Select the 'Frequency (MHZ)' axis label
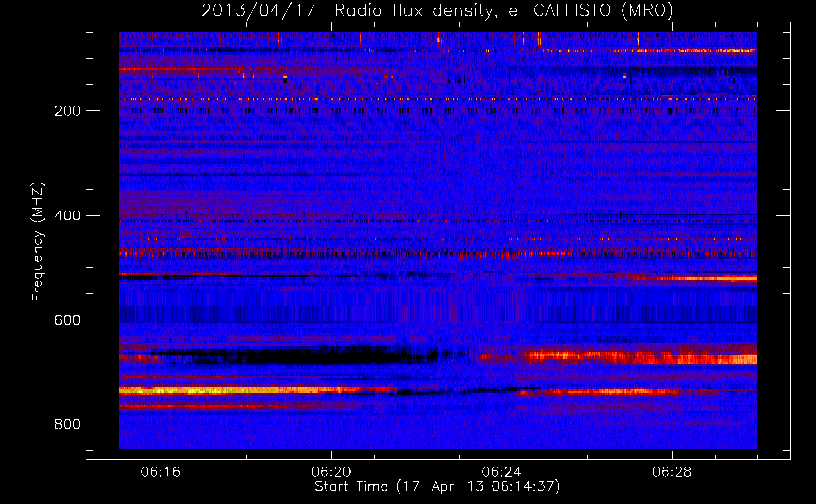Screen dimensions: 816x504 click(x=38, y=242)
